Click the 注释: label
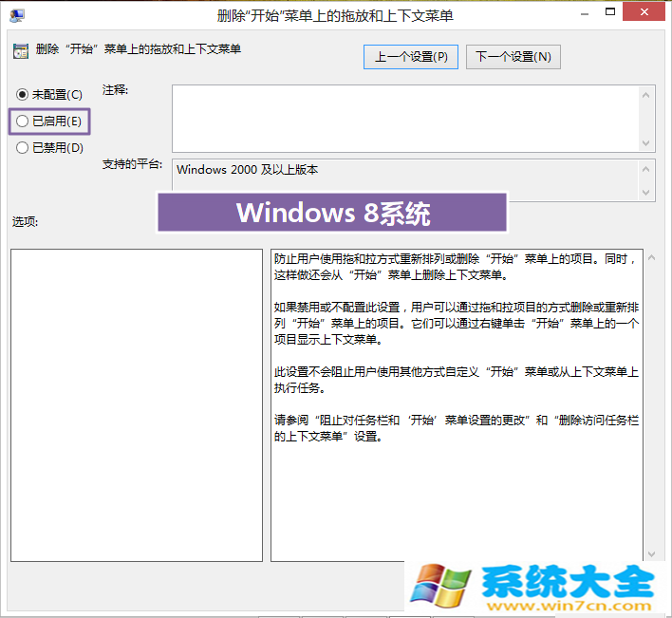The height and width of the screenshot is (618, 672). (x=115, y=90)
